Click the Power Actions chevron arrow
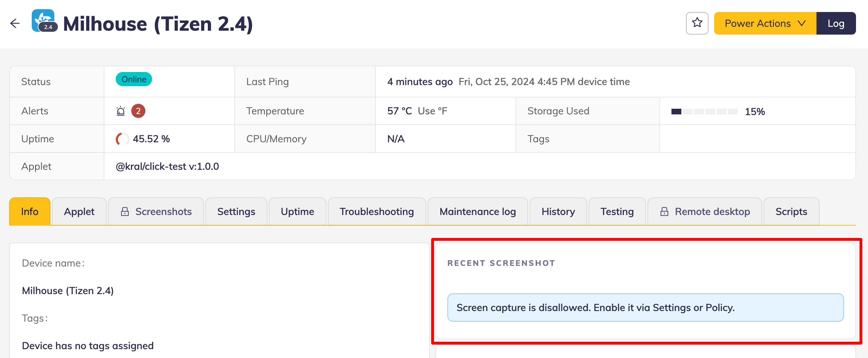Screen dimensions: 868x358 point(802,23)
